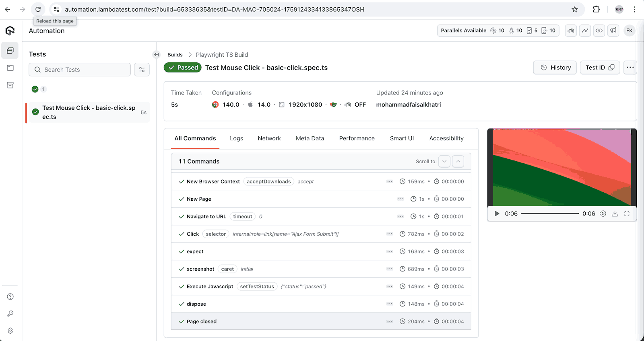Image resolution: width=644 pixels, height=341 pixels.
Task: Enter fullscreen mode on video player
Action: 627,214
